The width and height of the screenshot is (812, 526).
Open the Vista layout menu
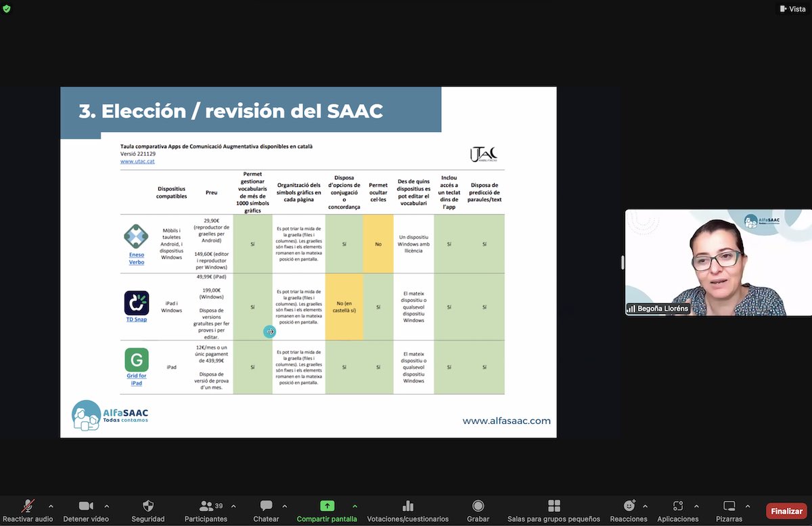click(792, 9)
